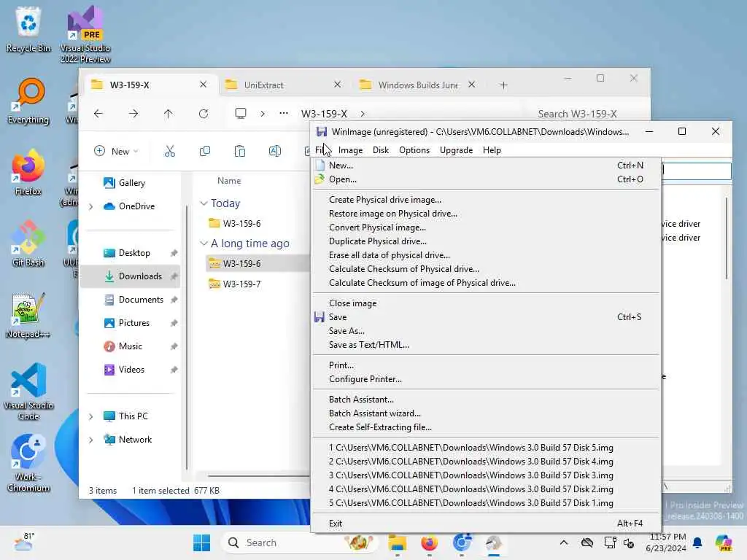The height and width of the screenshot is (560, 747).
Task: Choose New... from the File menu
Action: (486, 166)
